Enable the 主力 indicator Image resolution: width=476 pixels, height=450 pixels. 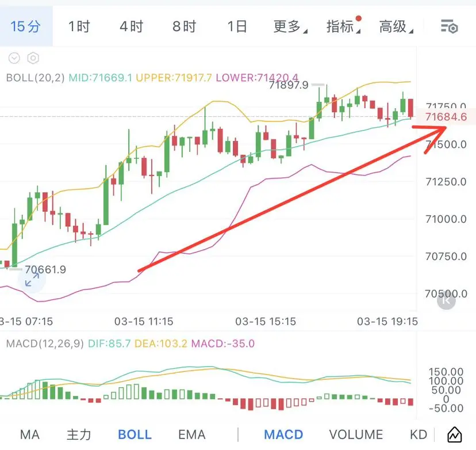(79, 434)
